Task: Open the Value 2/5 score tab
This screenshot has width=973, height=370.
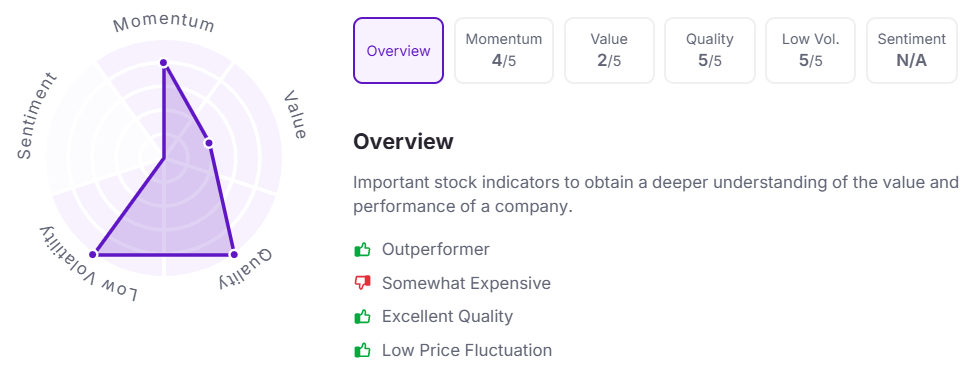Action: pyautogui.click(x=609, y=50)
